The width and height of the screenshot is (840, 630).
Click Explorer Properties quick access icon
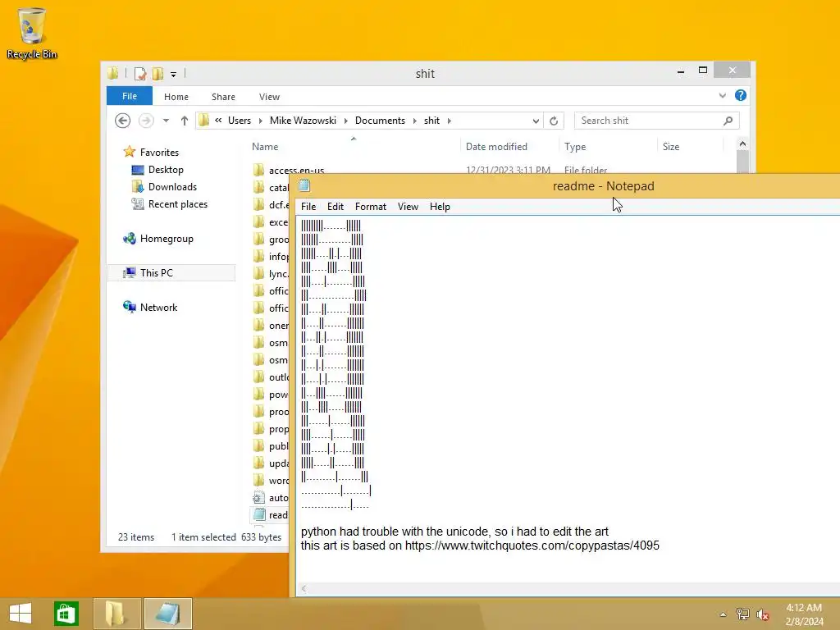[139, 74]
